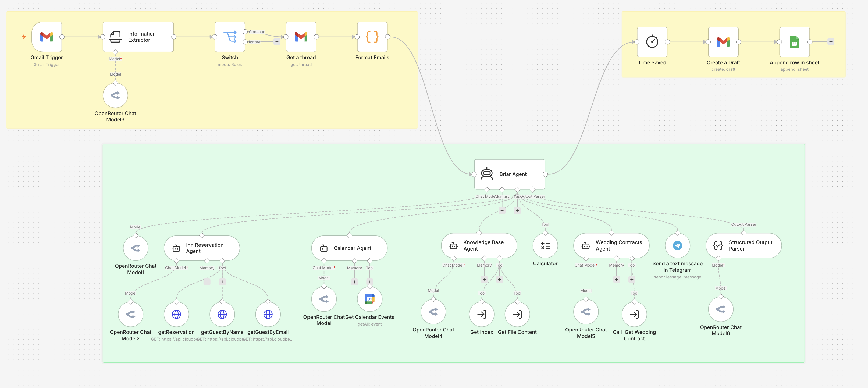The width and height of the screenshot is (868, 388).
Task: Add node after Switch Ignore output
Action: coord(277,42)
